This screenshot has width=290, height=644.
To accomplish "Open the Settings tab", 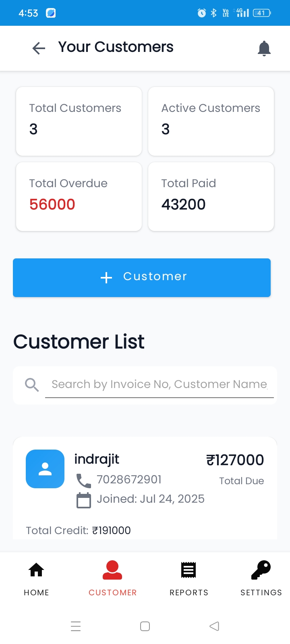I will pyautogui.click(x=261, y=578).
